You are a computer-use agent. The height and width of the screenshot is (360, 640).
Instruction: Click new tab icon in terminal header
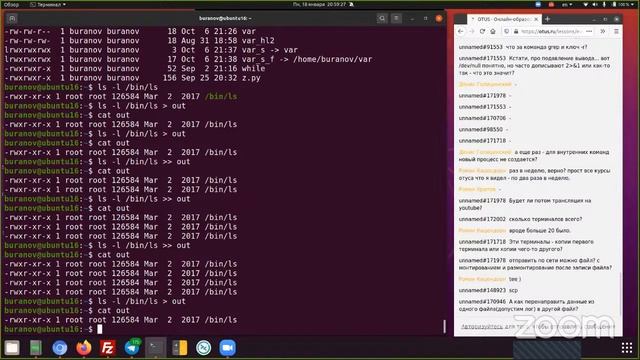pos(12,18)
